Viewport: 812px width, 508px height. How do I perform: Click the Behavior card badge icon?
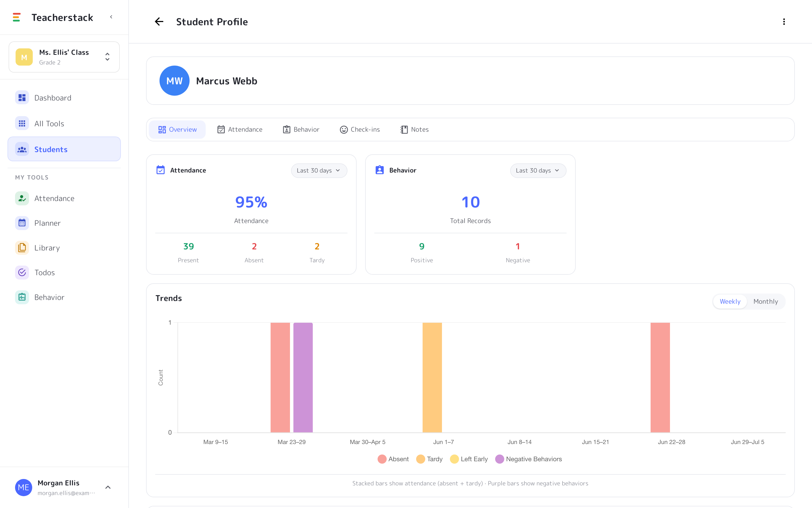pos(379,170)
